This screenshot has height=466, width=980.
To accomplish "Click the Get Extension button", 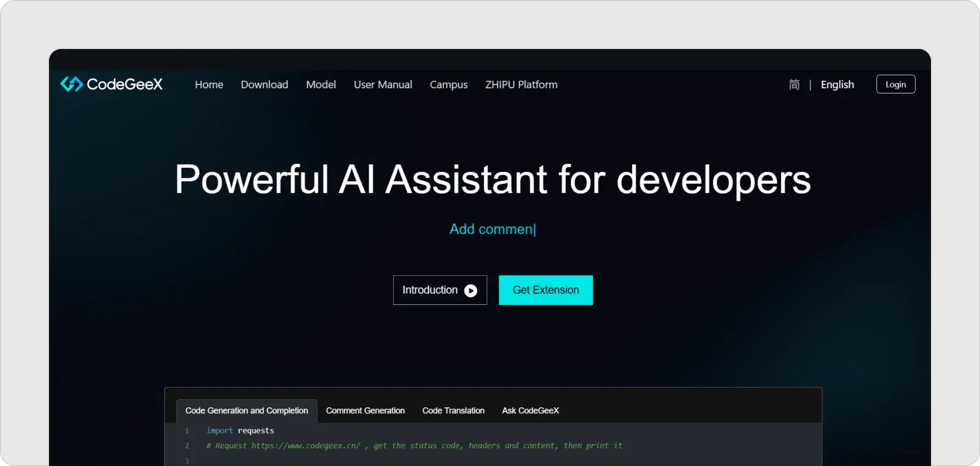I will 546,290.
